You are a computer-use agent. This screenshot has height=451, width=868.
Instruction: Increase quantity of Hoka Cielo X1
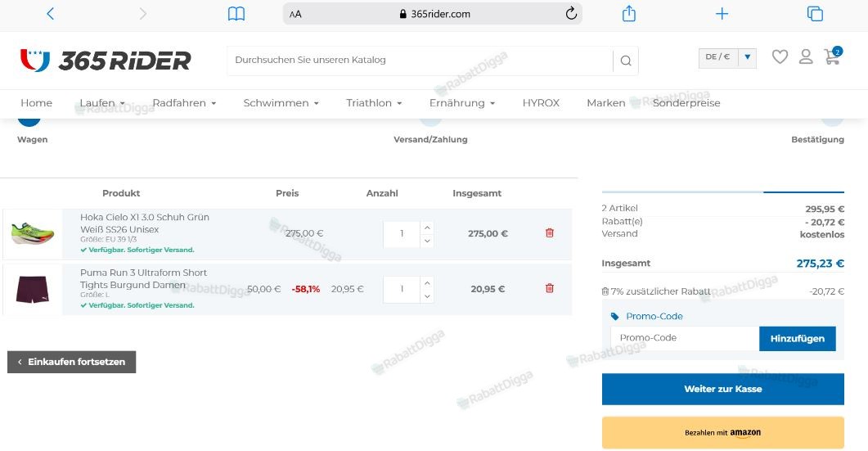427,228
